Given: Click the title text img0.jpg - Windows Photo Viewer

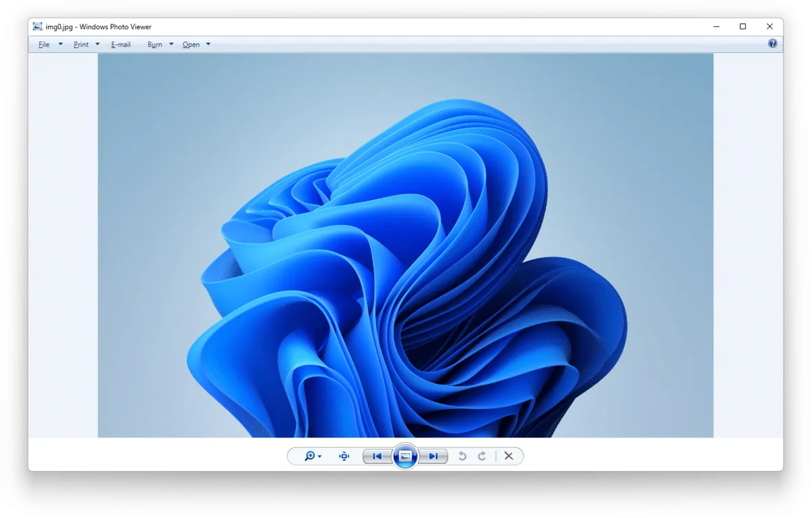Looking at the screenshot, I should (99, 27).
